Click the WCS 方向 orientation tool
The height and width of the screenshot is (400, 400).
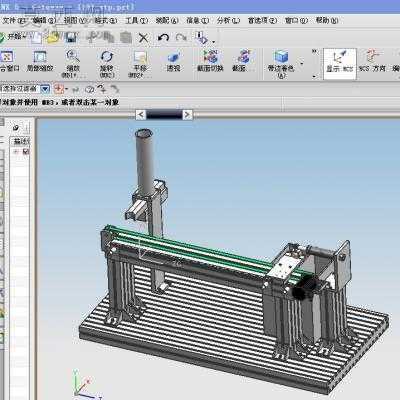[372, 61]
